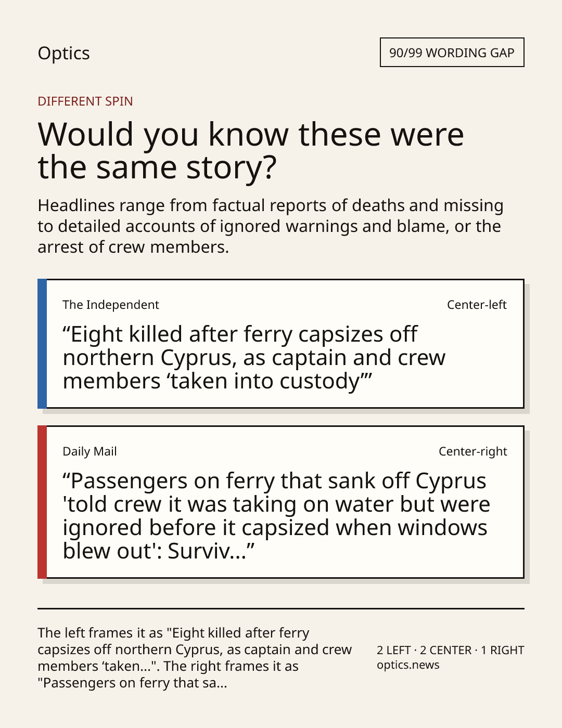This screenshot has width=562, height=728.
Task: Open the optics.news link
Action: pos(408,665)
